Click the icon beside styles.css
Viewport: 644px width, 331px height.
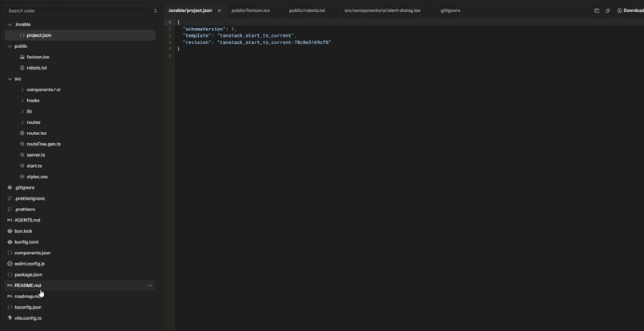[22, 177]
